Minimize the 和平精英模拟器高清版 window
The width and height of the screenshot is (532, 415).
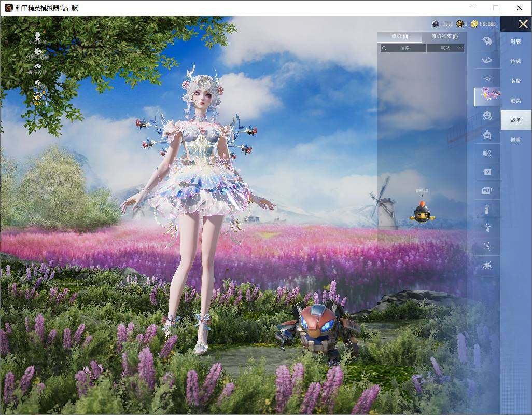point(472,8)
